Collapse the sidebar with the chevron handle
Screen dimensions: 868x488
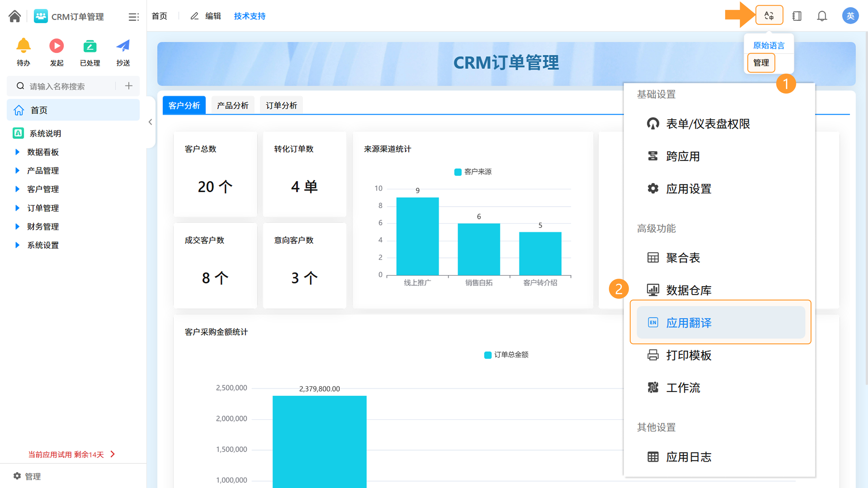coord(150,122)
